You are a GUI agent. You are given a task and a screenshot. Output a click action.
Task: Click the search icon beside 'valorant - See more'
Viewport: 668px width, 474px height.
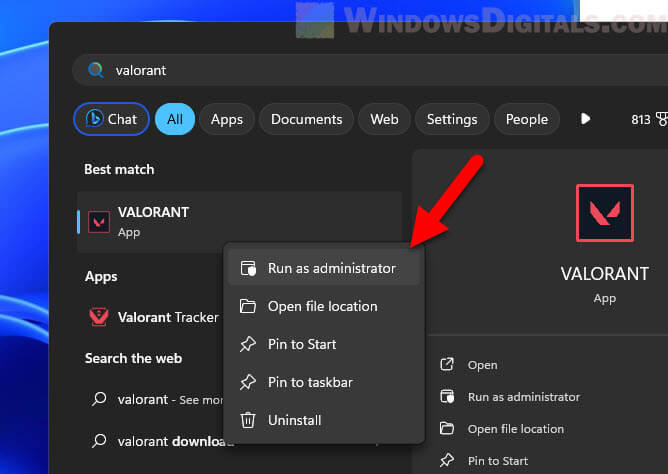pyautogui.click(x=99, y=399)
